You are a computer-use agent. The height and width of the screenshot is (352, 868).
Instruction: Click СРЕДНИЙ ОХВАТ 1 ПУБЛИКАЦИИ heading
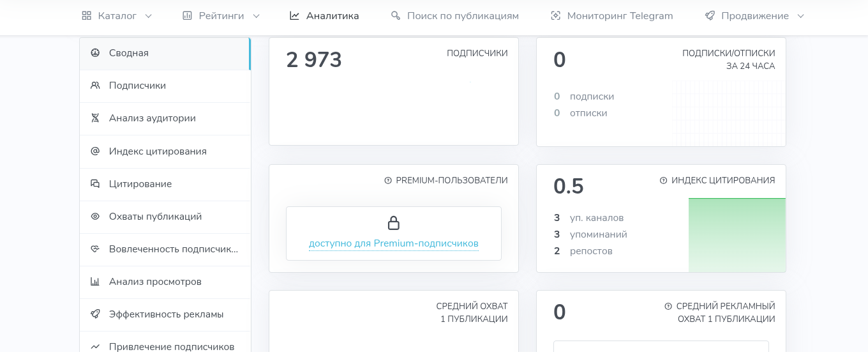[472, 312]
